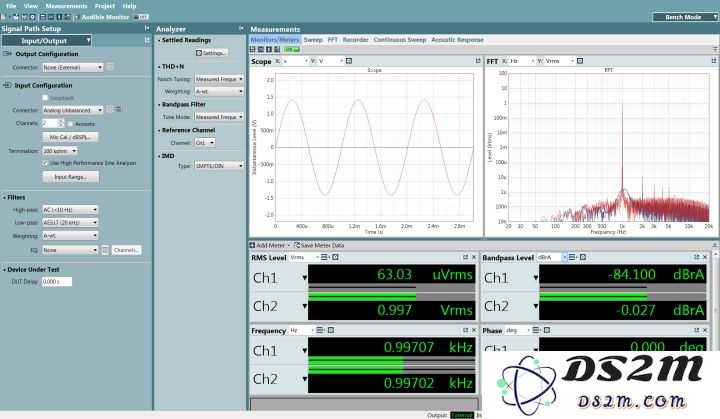Viewport: 720px width, 419px height.
Task: Open the THD+N Weighting dropdown
Action: point(219,91)
